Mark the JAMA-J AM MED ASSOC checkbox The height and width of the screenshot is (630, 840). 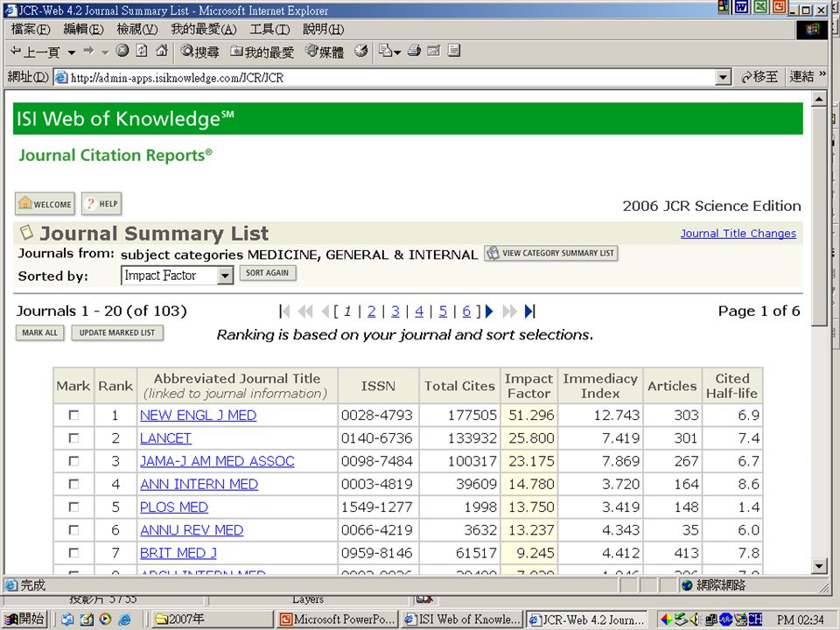point(73,461)
